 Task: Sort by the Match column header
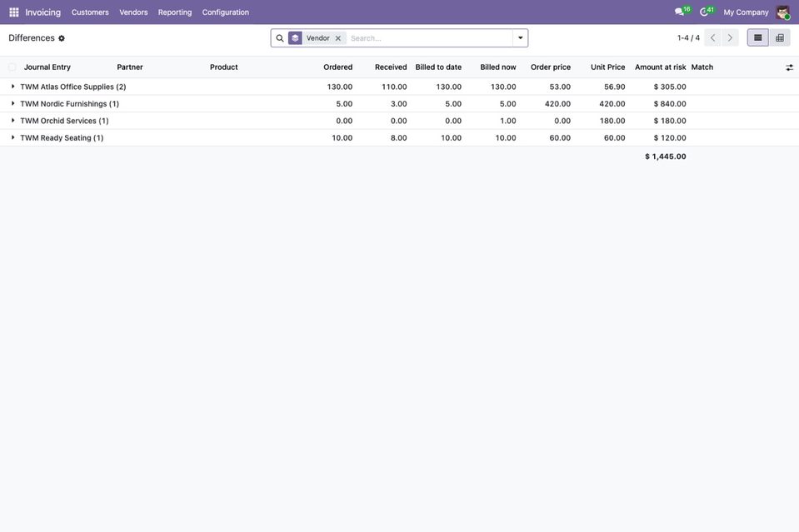click(x=702, y=67)
